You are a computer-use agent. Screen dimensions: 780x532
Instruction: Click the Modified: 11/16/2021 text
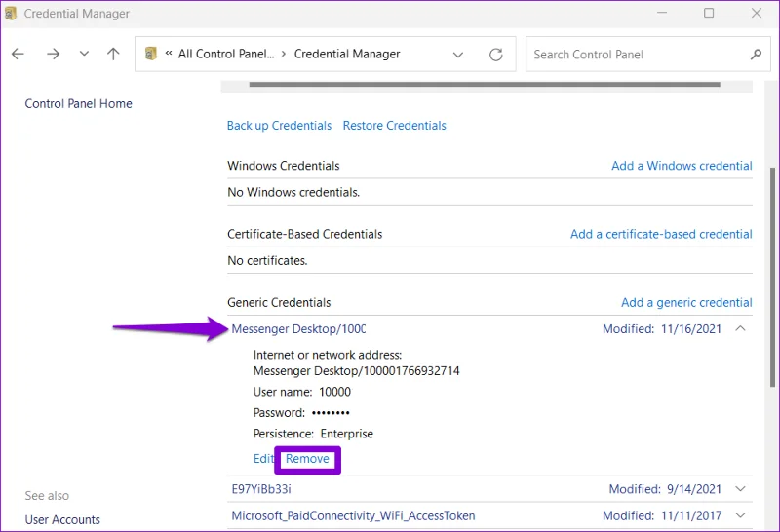pos(662,329)
